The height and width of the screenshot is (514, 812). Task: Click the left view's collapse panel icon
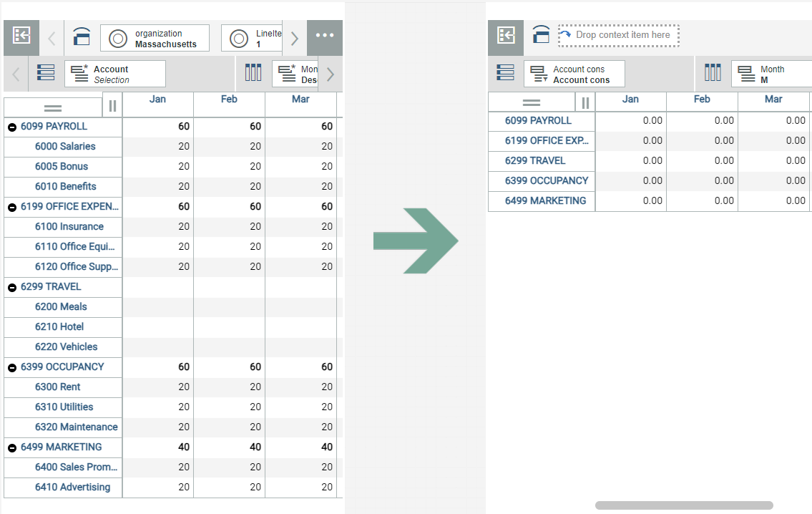(21, 37)
